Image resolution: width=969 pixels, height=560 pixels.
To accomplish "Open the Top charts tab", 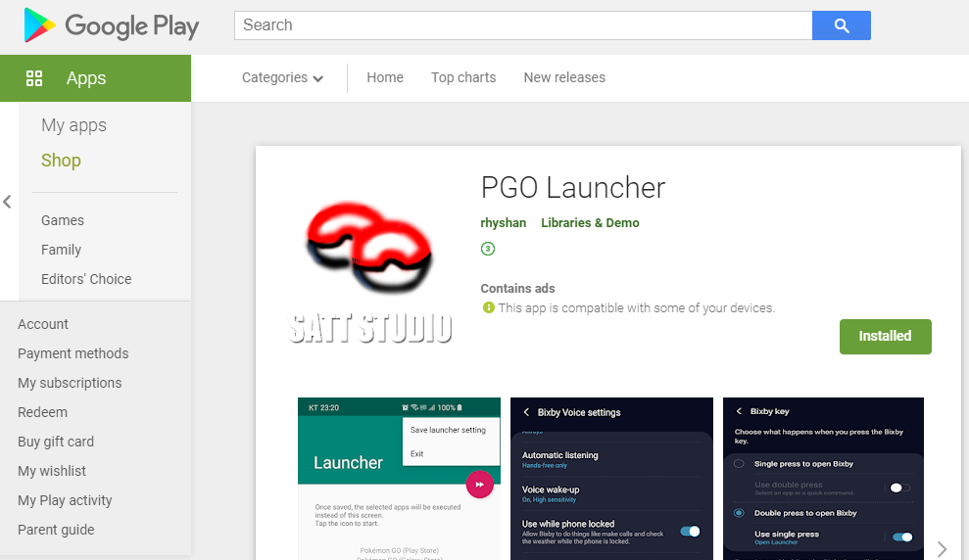I will point(463,77).
